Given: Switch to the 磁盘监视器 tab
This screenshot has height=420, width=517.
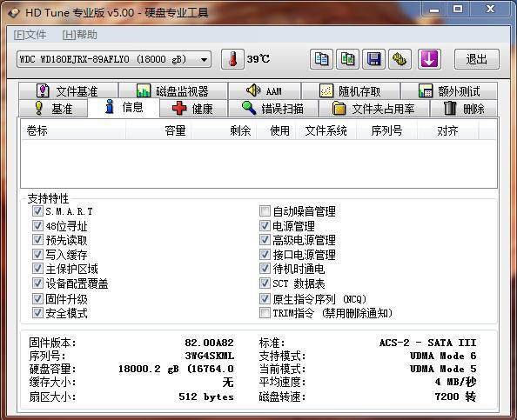Looking at the screenshot, I should [173, 90].
